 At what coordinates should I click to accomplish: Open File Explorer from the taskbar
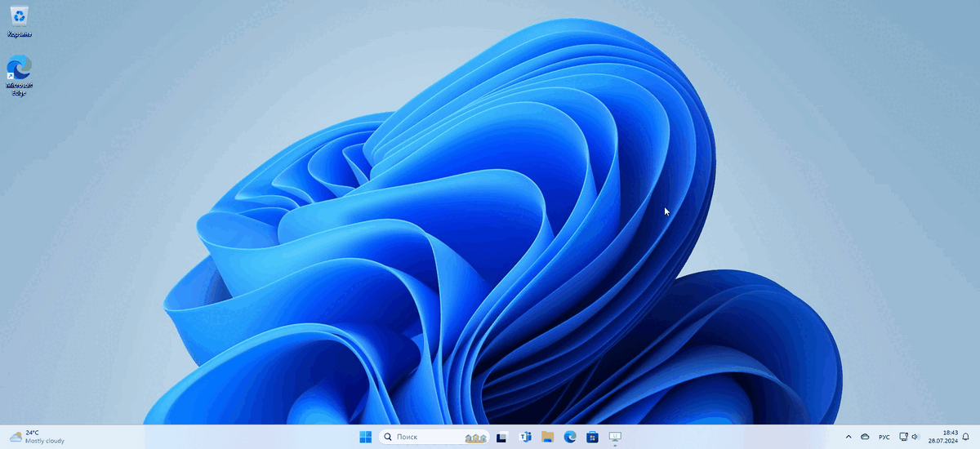pos(547,437)
